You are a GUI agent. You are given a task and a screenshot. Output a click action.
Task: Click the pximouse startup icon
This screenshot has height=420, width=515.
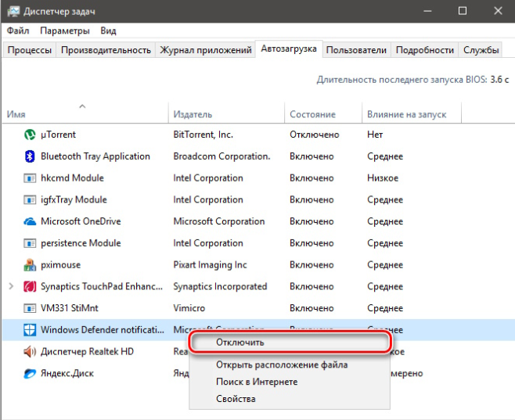click(31, 265)
